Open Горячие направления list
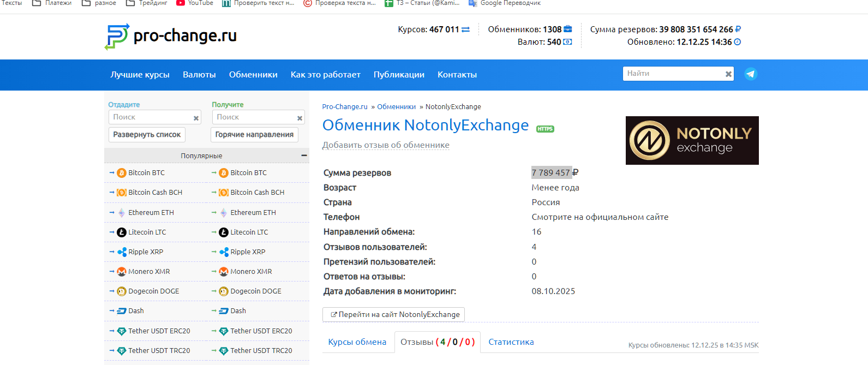 click(x=254, y=135)
